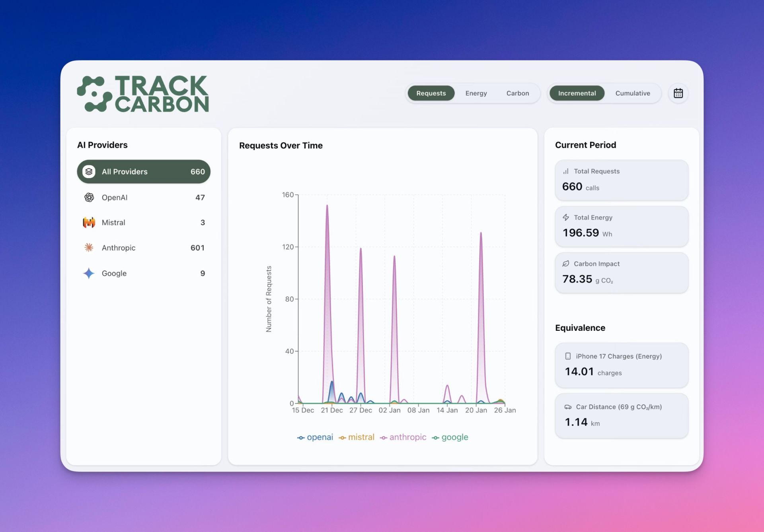Select the All Providers row
Screen dimensions: 764x532
coord(143,172)
